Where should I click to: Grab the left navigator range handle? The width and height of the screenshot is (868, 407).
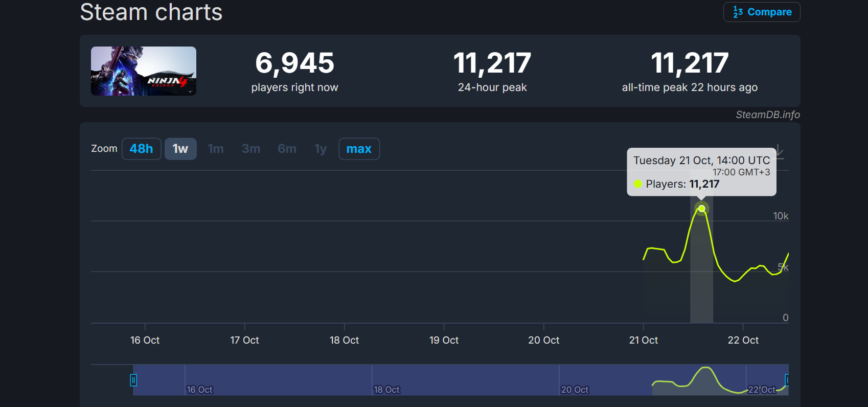133,380
